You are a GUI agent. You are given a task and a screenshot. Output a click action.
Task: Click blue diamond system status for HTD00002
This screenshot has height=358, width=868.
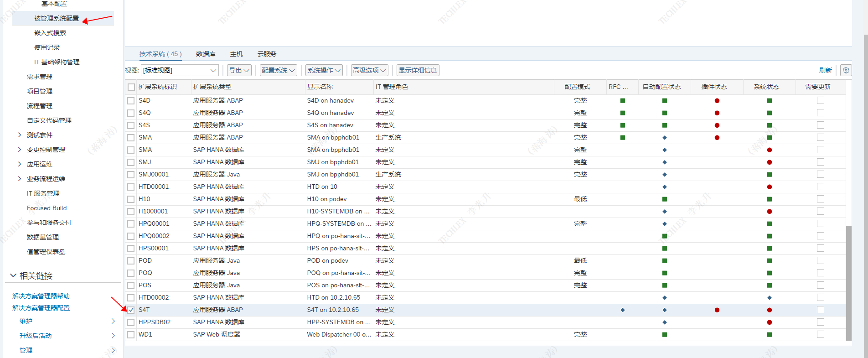770,298
